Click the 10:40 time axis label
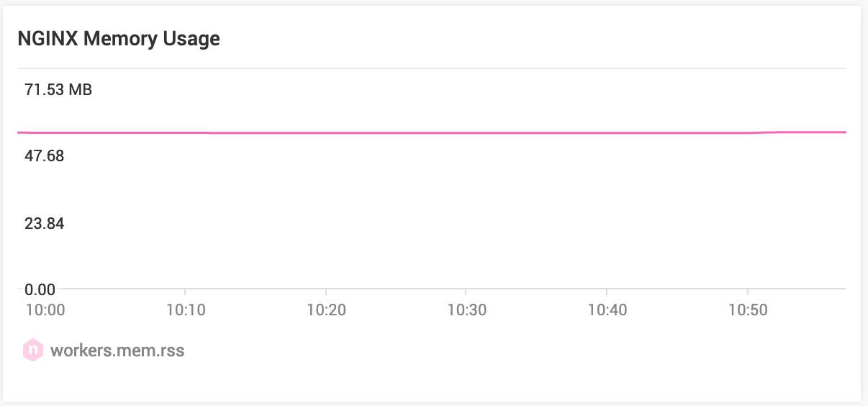The image size is (868, 406). coord(607,310)
